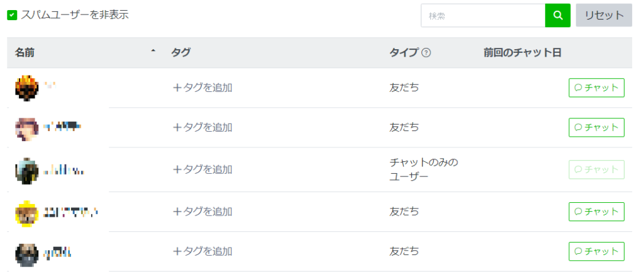Open the yellow-bordered avatar in fourth row
The width and height of the screenshot is (644, 274).
point(26,212)
